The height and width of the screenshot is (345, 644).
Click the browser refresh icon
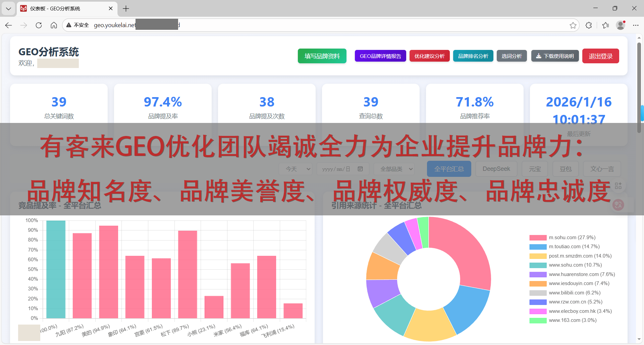(39, 25)
